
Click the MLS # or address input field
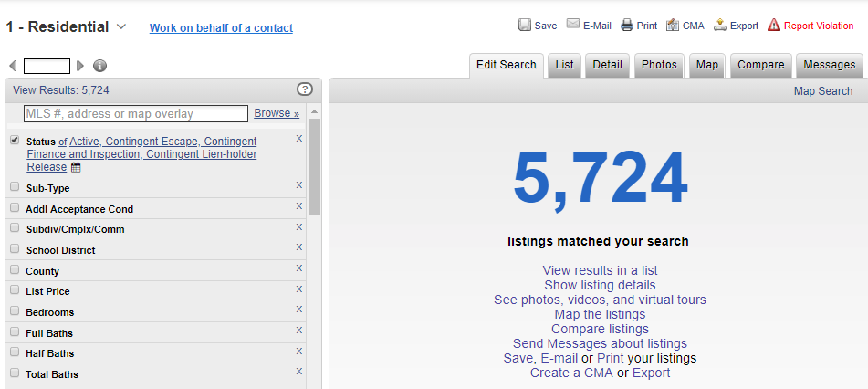[x=135, y=114]
